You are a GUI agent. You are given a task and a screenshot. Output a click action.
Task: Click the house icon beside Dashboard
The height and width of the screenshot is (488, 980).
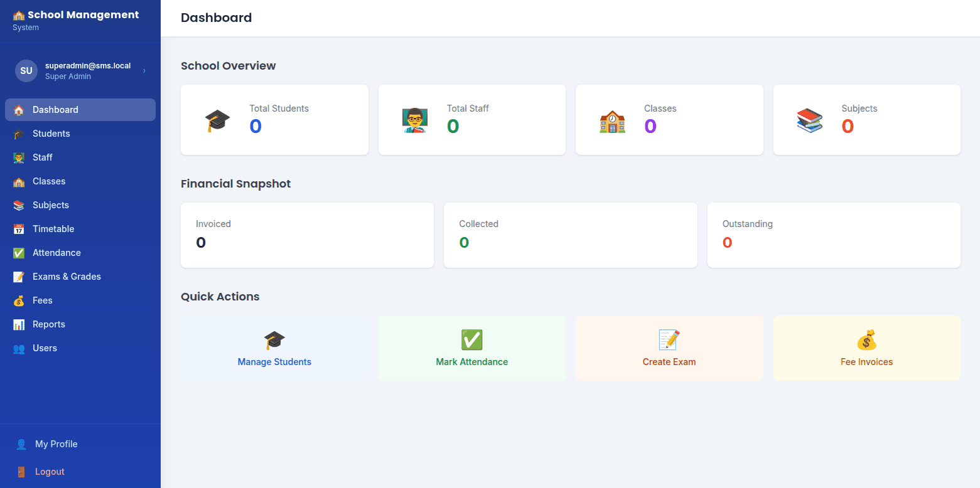point(19,110)
